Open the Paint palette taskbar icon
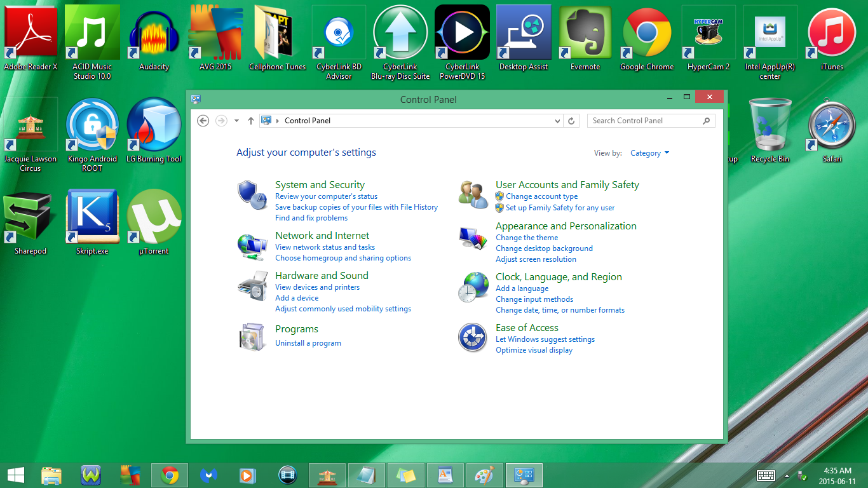This screenshot has height=488, width=868. pos(484,475)
